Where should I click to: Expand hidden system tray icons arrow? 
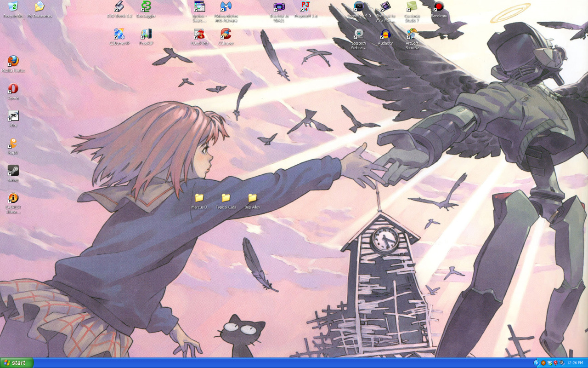tap(536, 363)
